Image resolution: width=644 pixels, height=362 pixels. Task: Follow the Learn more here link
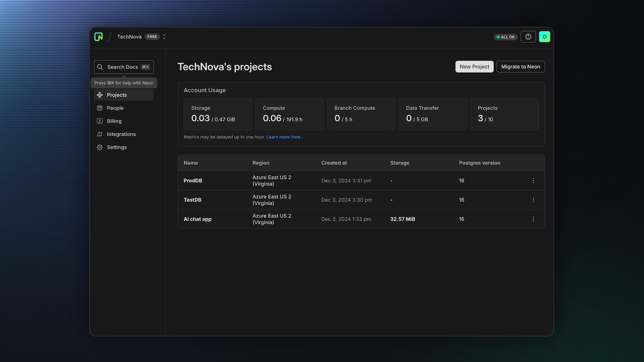pos(284,137)
